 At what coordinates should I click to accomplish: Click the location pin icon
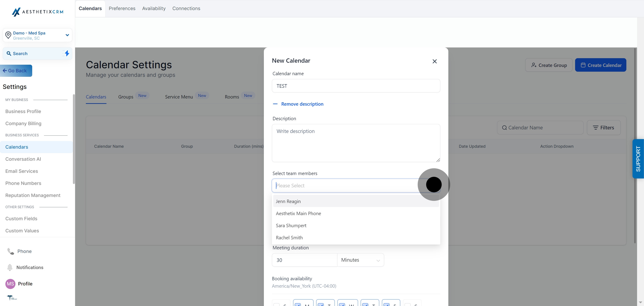(8, 35)
